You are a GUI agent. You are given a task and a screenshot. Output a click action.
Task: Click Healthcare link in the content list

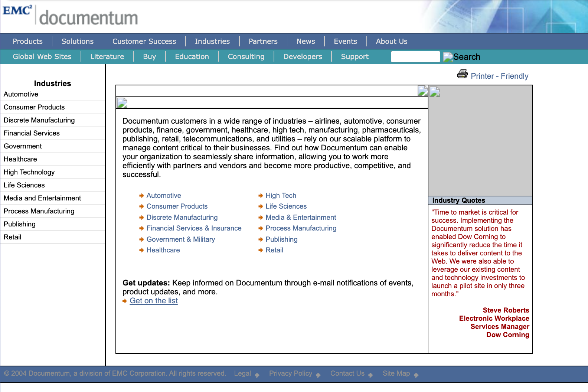tap(163, 250)
